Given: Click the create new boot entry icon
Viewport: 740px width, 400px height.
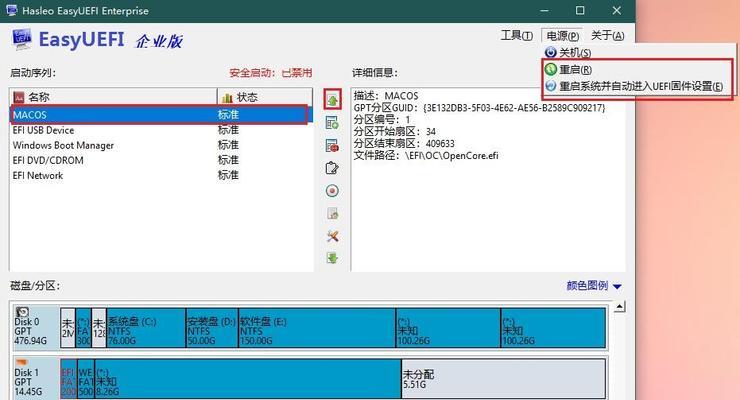Looking at the screenshot, I should tap(332, 123).
